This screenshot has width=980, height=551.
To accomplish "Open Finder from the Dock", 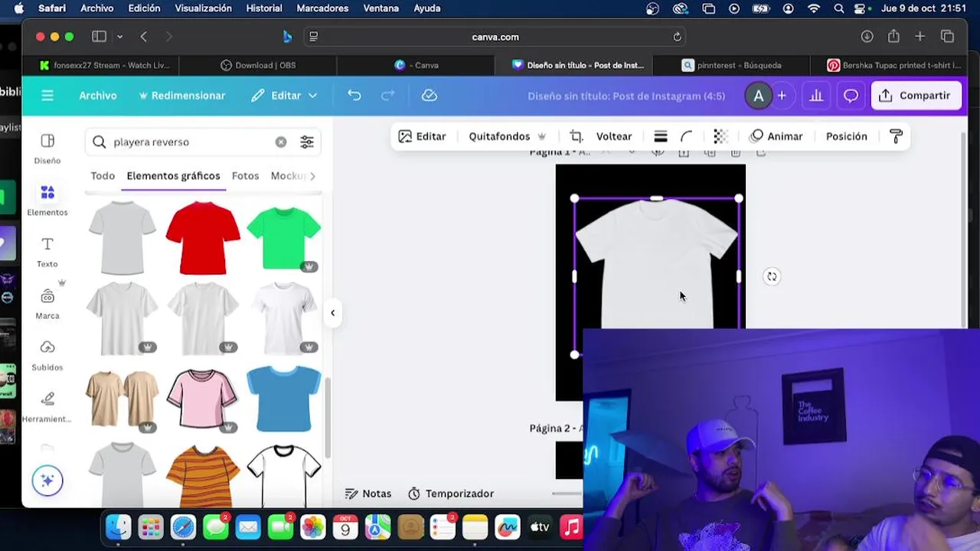I will (x=118, y=527).
